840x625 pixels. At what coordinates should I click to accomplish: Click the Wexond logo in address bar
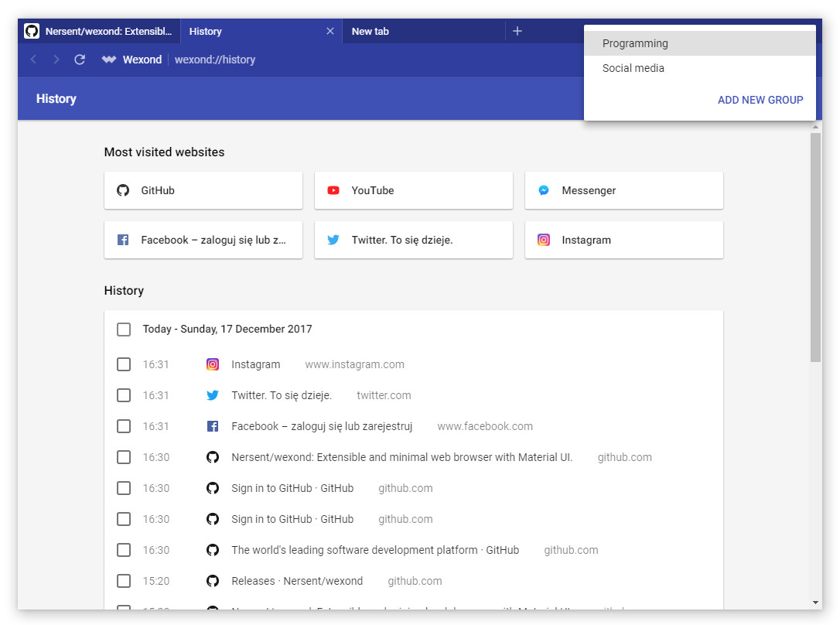109,60
